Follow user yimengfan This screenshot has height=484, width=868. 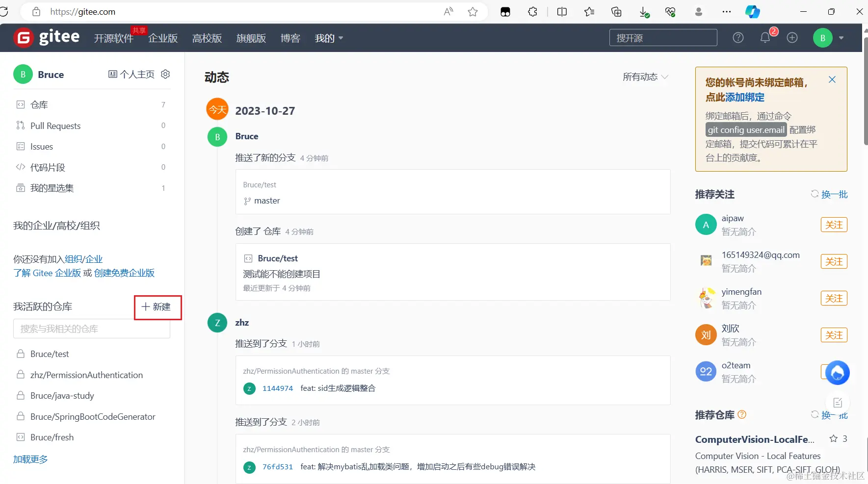point(834,298)
